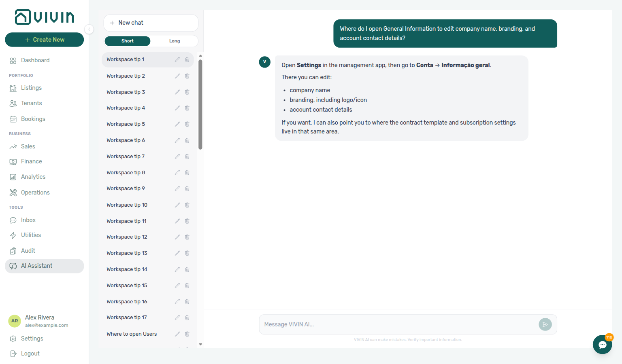Click the chat list scroll down arrow

200,345
